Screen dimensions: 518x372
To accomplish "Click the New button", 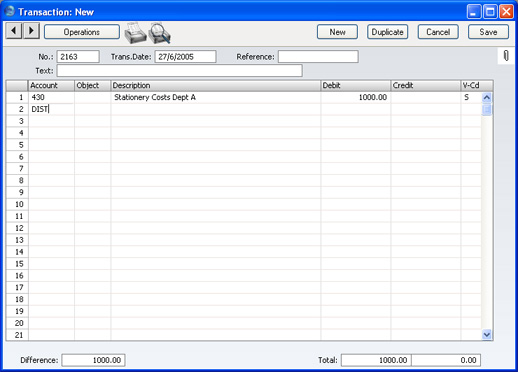I will coord(337,32).
